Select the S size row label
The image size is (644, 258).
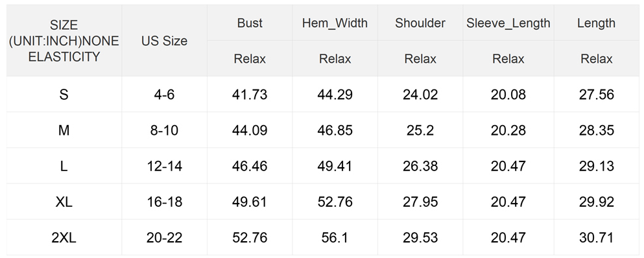tap(64, 95)
